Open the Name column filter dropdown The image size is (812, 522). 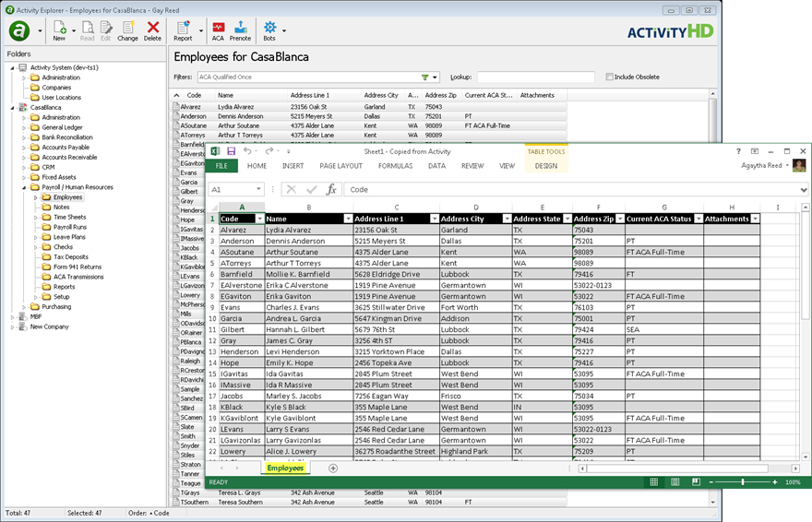click(348, 219)
